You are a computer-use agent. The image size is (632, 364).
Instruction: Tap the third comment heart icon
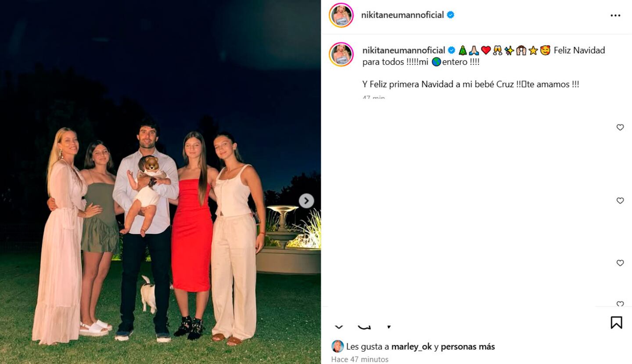[620, 263]
